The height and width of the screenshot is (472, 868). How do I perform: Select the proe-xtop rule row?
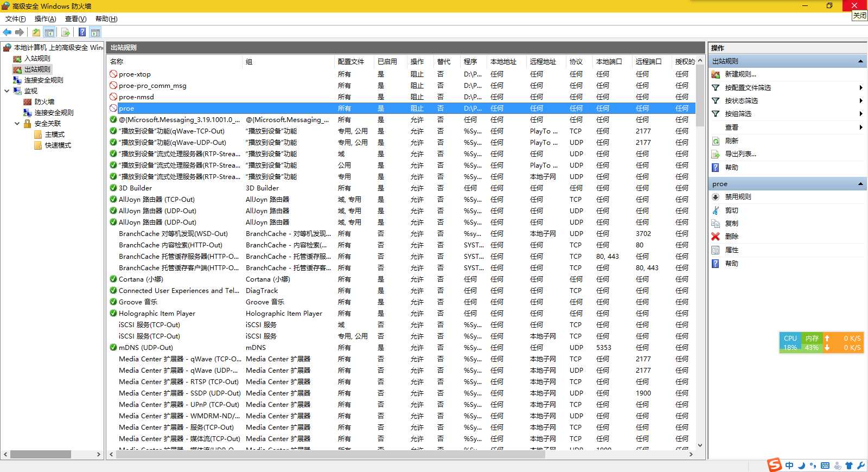(401, 74)
